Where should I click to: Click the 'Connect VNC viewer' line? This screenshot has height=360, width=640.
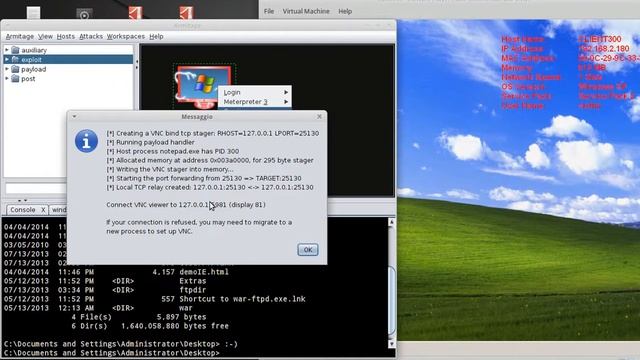click(x=186, y=204)
